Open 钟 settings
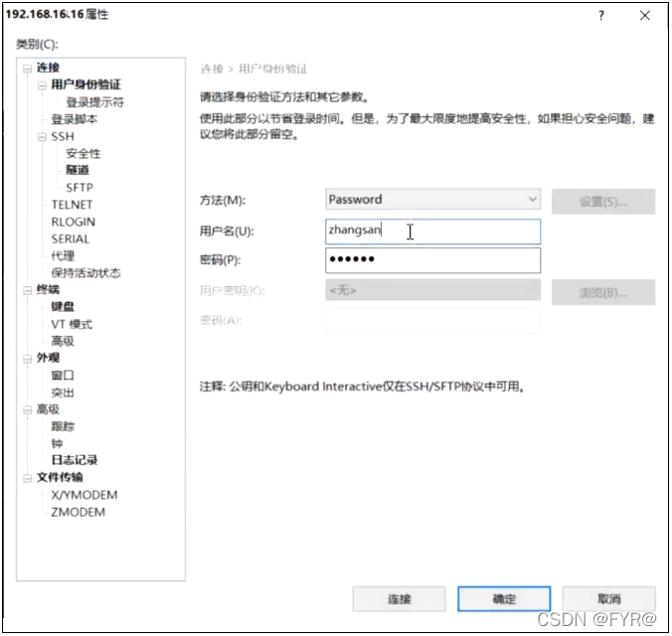The height and width of the screenshot is (636, 672). [x=57, y=443]
